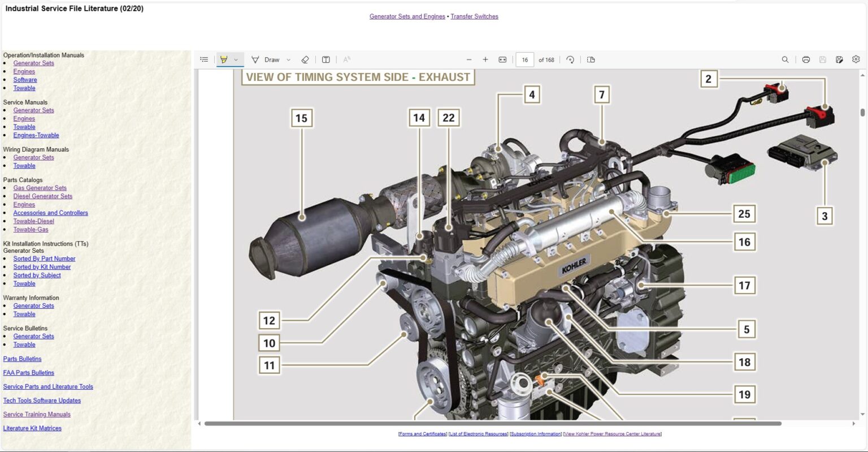Open the search tool in the PDF viewer
868x452 pixels.
click(x=785, y=59)
